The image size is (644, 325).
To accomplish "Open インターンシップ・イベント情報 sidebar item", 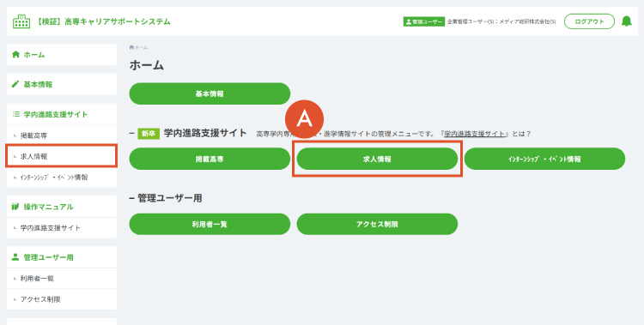I will click(x=62, y=178).
